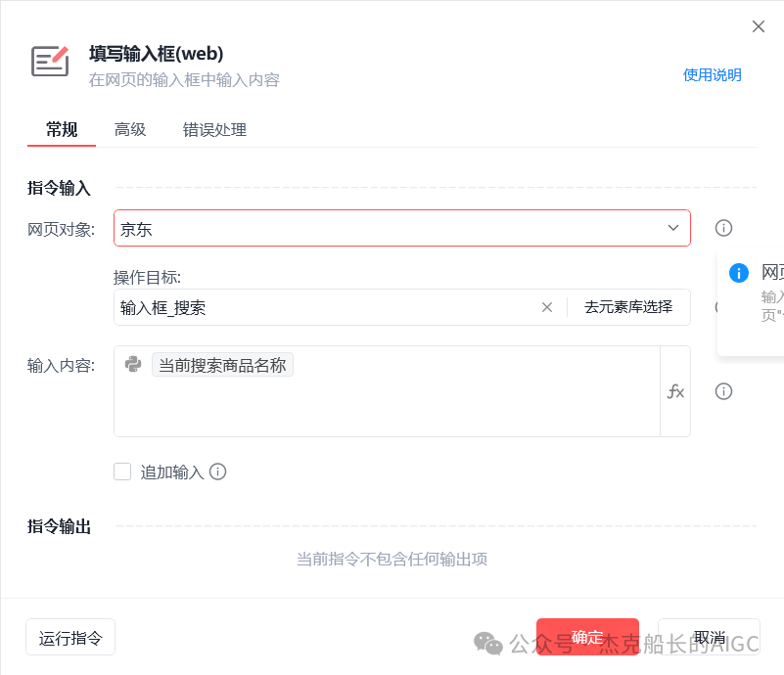The height and width of the screenshot is (675, 784).
Task: Switch to the 常规 tab
Action: pyautogui.click(x=62, y=129)
